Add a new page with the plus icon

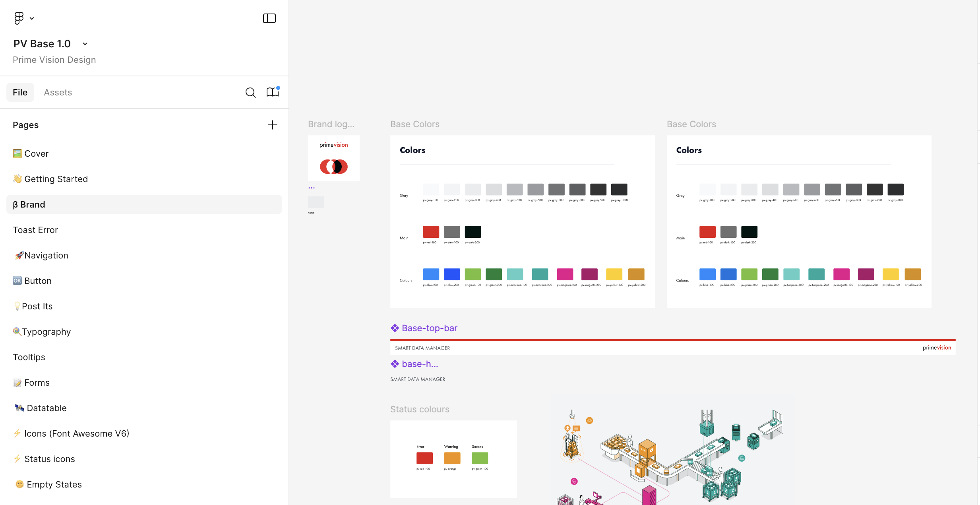tap(273, 124)
